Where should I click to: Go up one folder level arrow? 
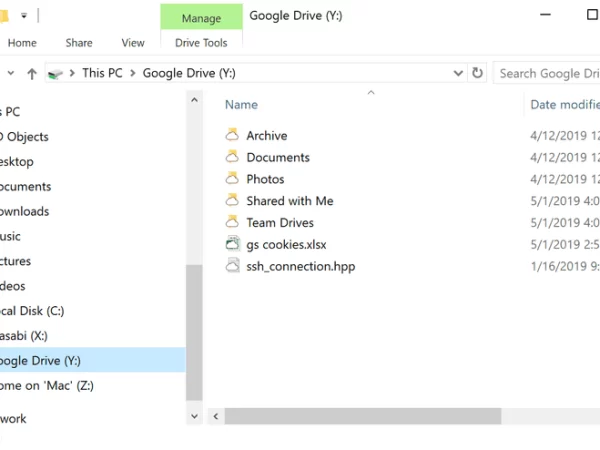click(32, 73)
